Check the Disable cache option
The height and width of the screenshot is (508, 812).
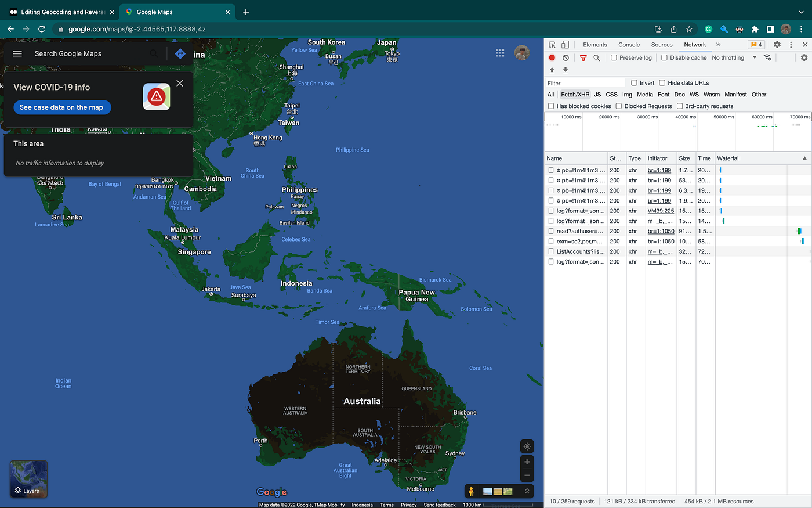(663, 57)
